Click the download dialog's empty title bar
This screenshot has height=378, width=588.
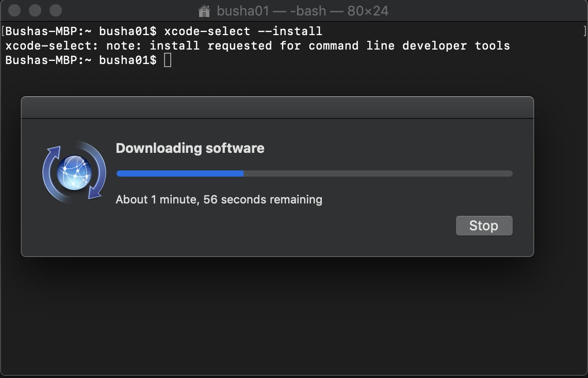[x=277, y=107]
